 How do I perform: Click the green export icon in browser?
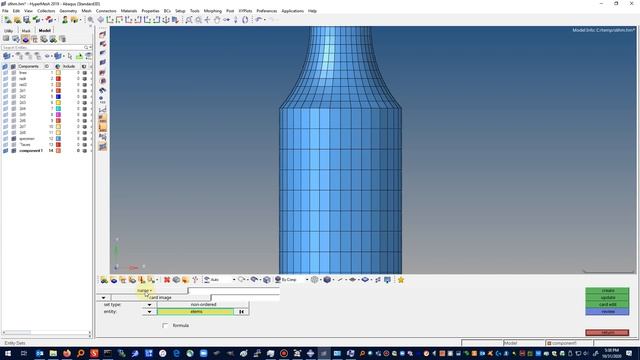[79, 56]
